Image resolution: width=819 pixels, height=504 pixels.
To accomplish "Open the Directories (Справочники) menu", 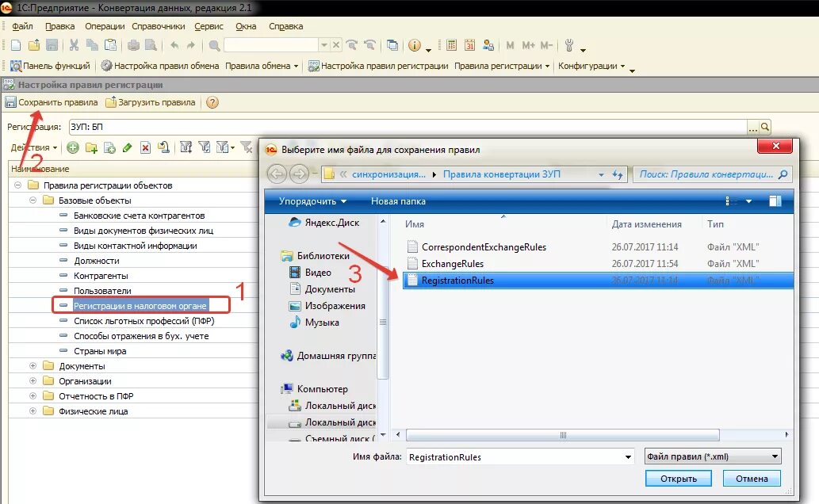I will [159, 26].
